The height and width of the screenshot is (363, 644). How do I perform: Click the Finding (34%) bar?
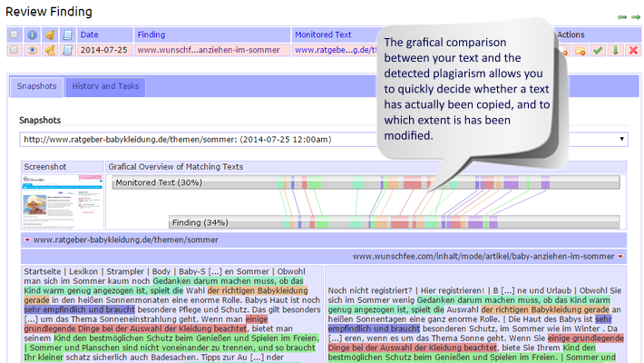point(394,222)
